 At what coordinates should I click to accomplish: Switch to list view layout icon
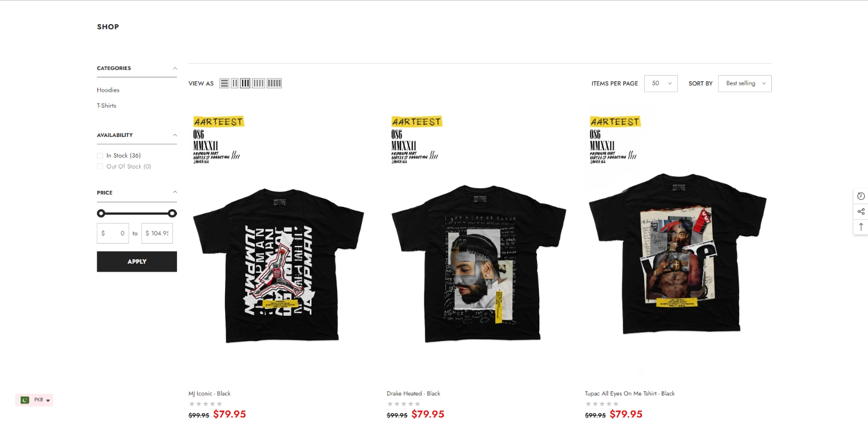pyautogui.click(x=224, y=83)
